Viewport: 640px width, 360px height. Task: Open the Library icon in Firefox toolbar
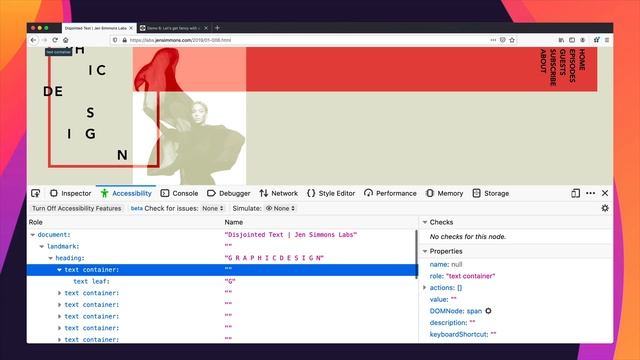point(561,40)
